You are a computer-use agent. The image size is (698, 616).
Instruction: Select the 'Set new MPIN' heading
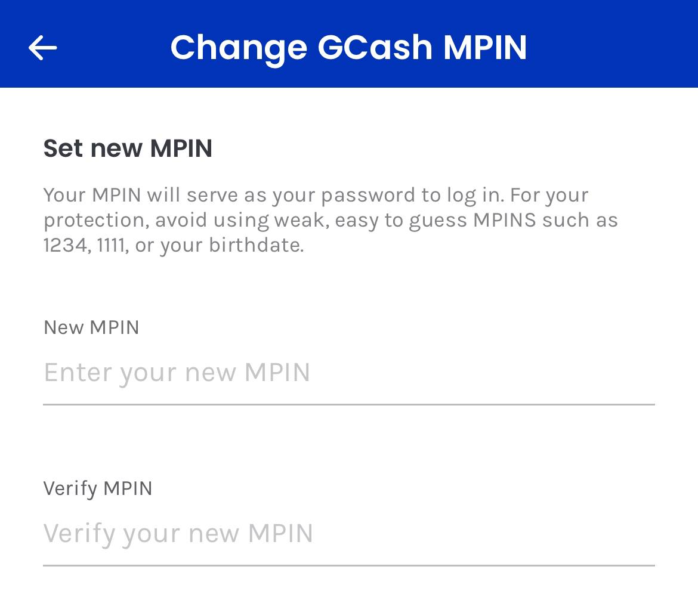point(127,148)
